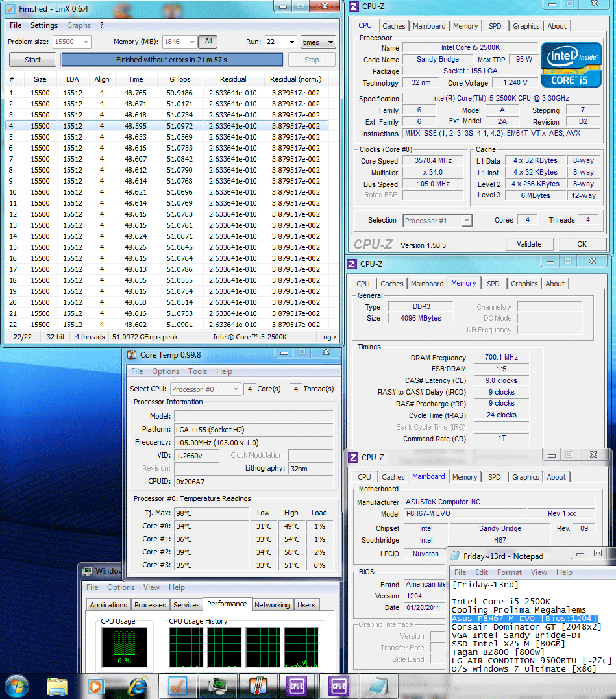Open the Settings menu in LinX
The image size is (616, 699).
click(44, 25)
